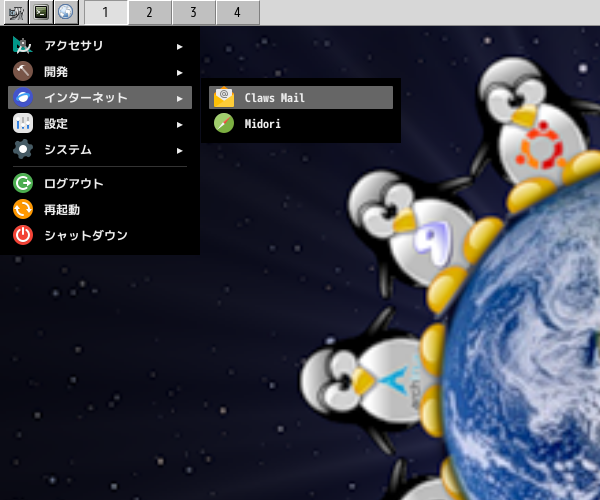Click the hammer icon next to 開発
This screenshot has width=600, height=500.
coord(23,72)
